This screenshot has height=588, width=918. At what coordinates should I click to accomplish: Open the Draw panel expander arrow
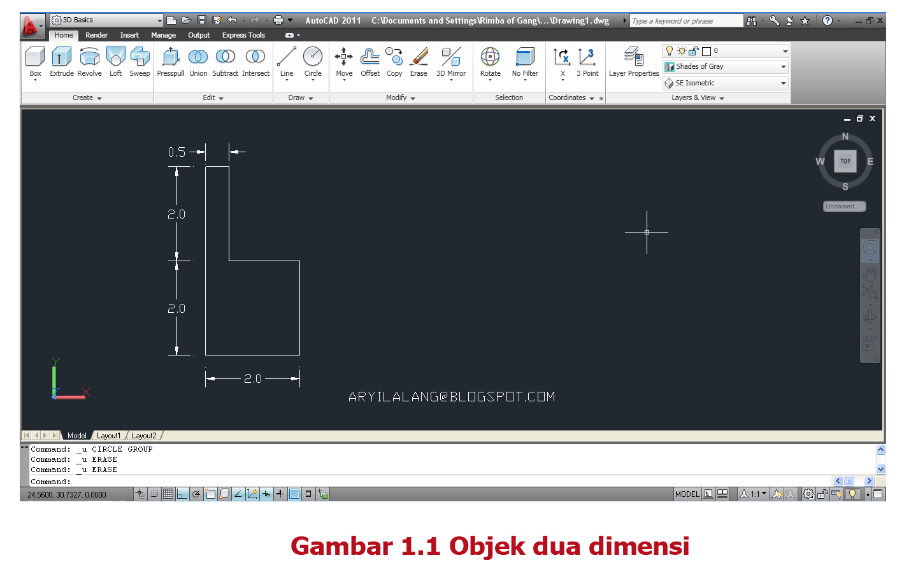click(x=310, y=97)
